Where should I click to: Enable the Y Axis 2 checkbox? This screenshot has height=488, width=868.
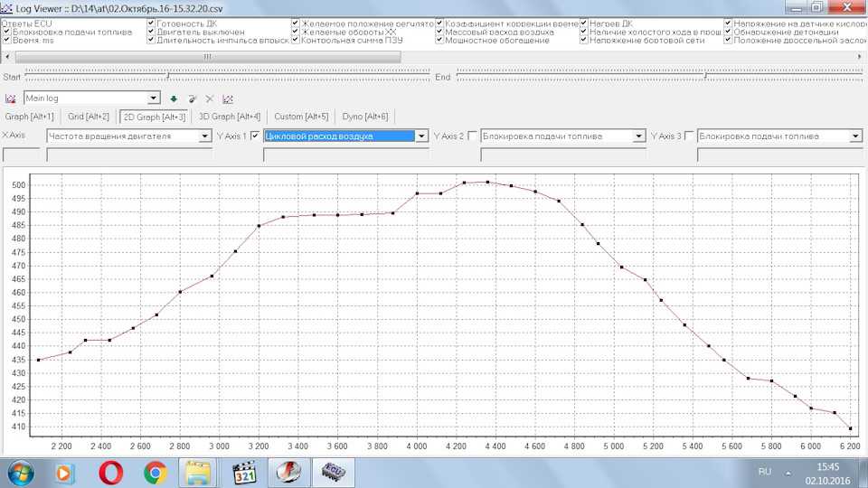point(472,136)
